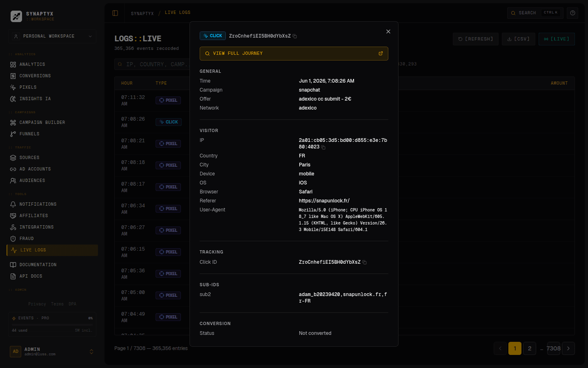Go to Synaptyx breadcrumb
Image resolution: width=588 pixels, height=368 pixels.
tap(142, 13)
